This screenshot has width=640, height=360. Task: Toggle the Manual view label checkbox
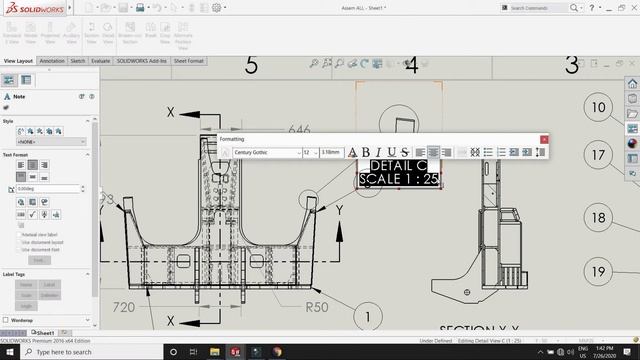(18, 235)
